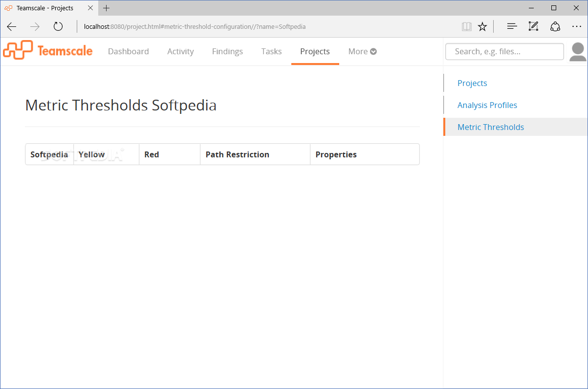Viewport: 588px width, 389px height.
Task: Add page to favorites with star icon
Action: click(x=482, y=26)
